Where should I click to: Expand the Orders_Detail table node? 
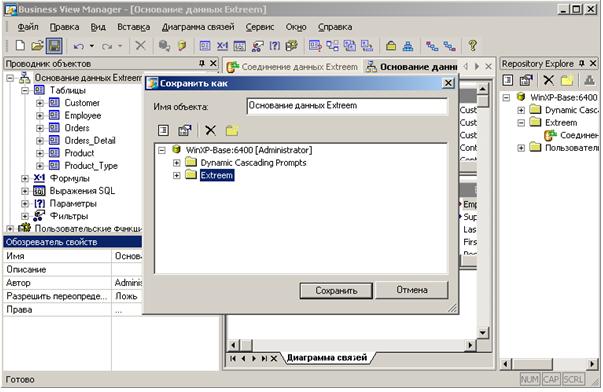pos(40,141)
